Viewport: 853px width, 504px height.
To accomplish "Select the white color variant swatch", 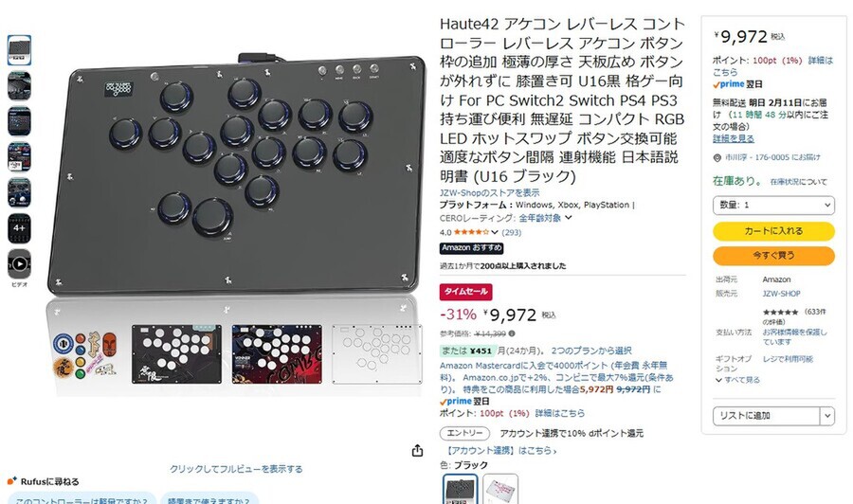I will [x=499, y=490].
